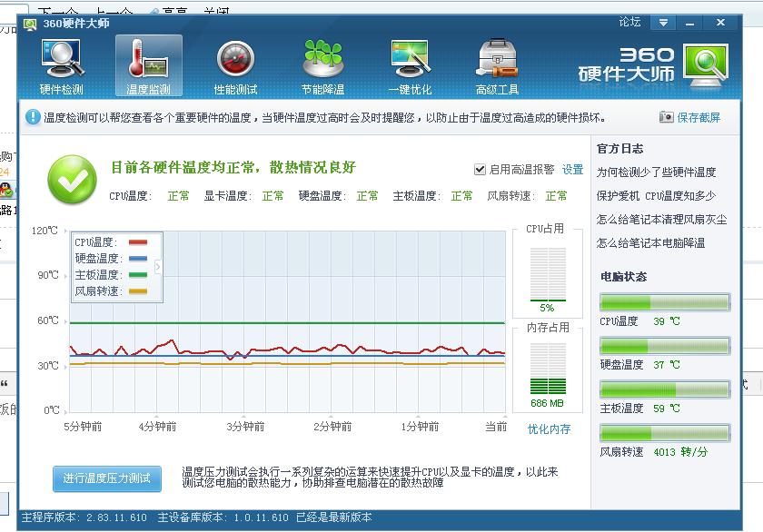Open article 保护爱机 CPU温度知多少
Screen dimensions: 763x532
(x=656, y=195)
